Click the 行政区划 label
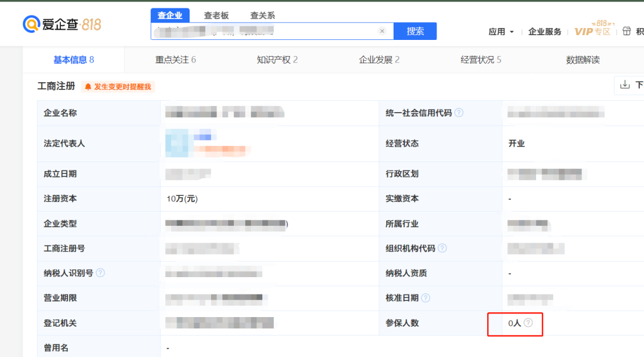Image resolution: width=644 pixels, height=357 pixels. 402,174
